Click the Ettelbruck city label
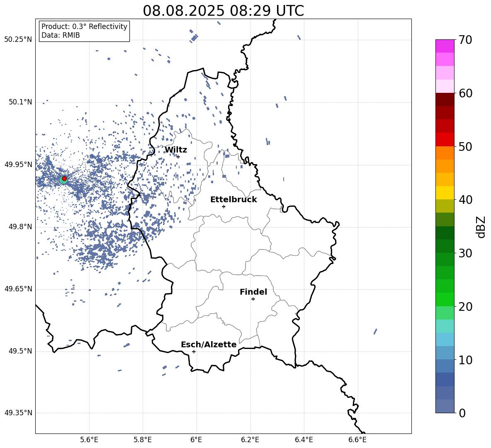Screen dimensions: 491x448 pyautogui.click(x=233, y=200)
